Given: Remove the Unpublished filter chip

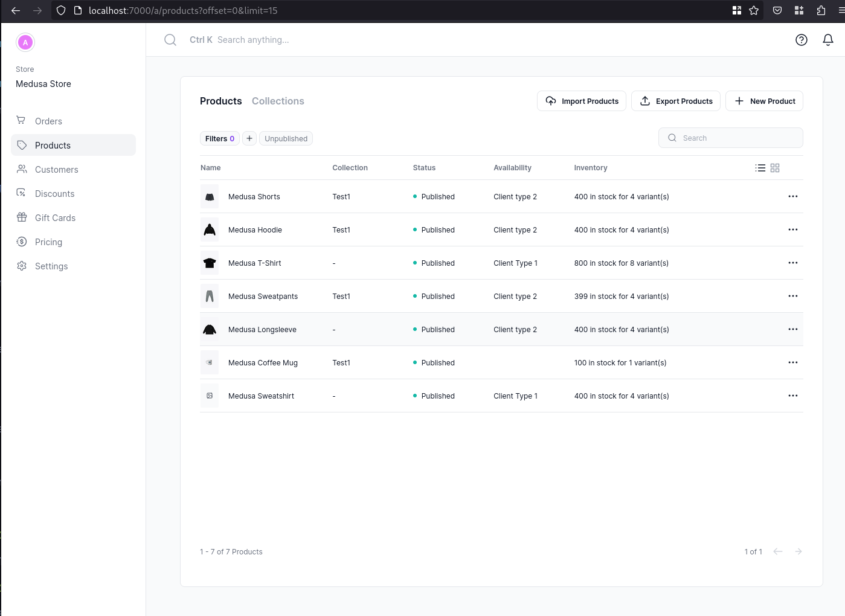Looking at the screenshot, I should pos(286,138).
